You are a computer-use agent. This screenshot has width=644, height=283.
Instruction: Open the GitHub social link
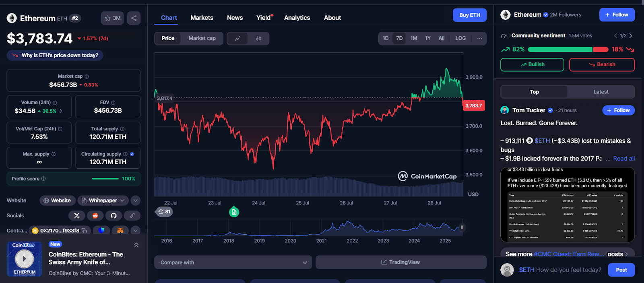click(114, 216)
